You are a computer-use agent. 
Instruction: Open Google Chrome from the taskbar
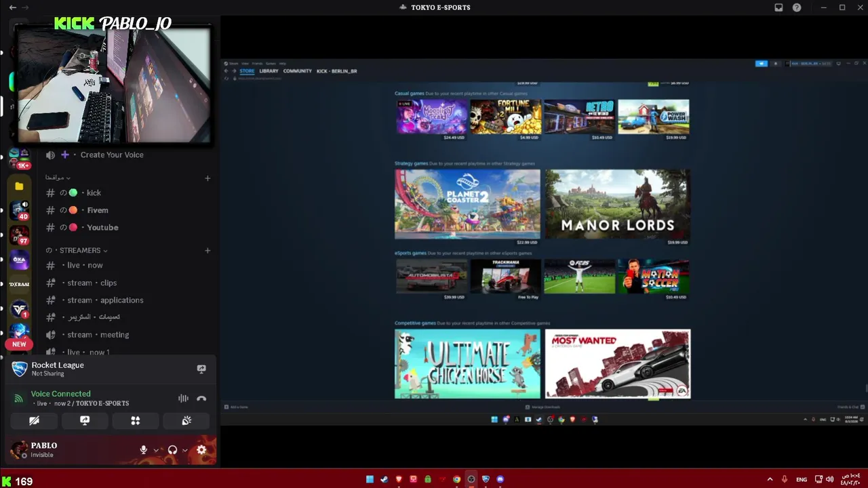(457, 479)
